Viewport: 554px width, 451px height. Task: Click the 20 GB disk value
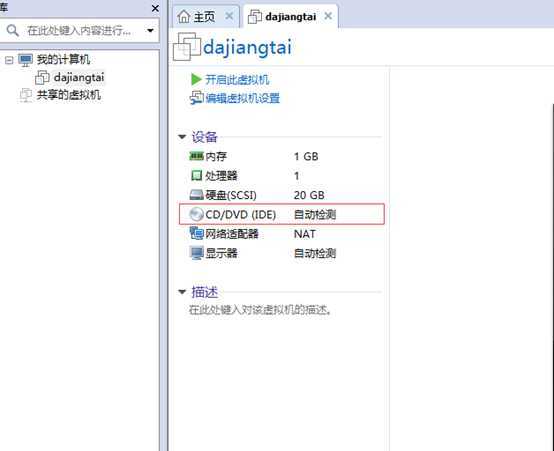coord(309,195)
